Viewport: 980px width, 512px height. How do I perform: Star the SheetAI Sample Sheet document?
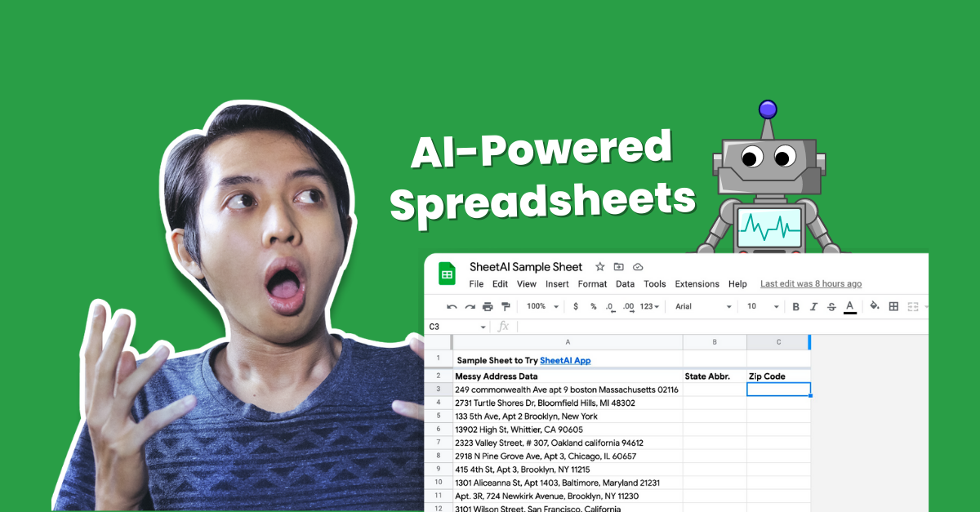(x=599, y=267)
